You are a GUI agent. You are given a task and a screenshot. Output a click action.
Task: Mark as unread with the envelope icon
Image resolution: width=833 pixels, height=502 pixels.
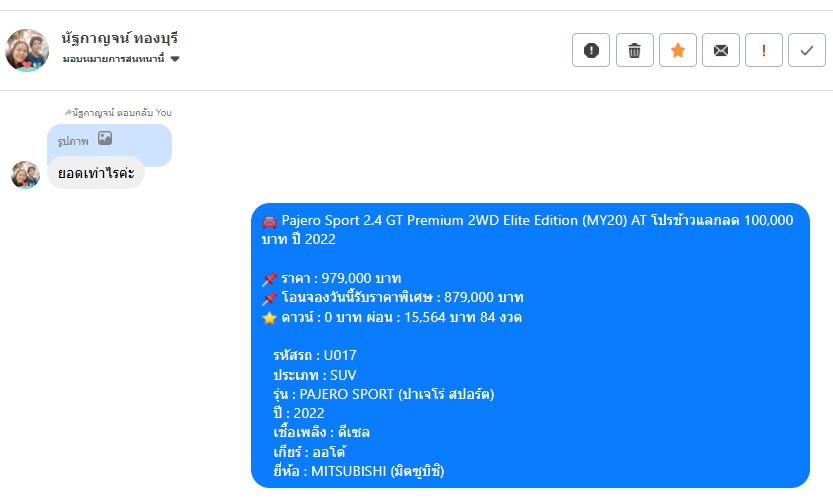pyautogui.click(x=720, y=50)
